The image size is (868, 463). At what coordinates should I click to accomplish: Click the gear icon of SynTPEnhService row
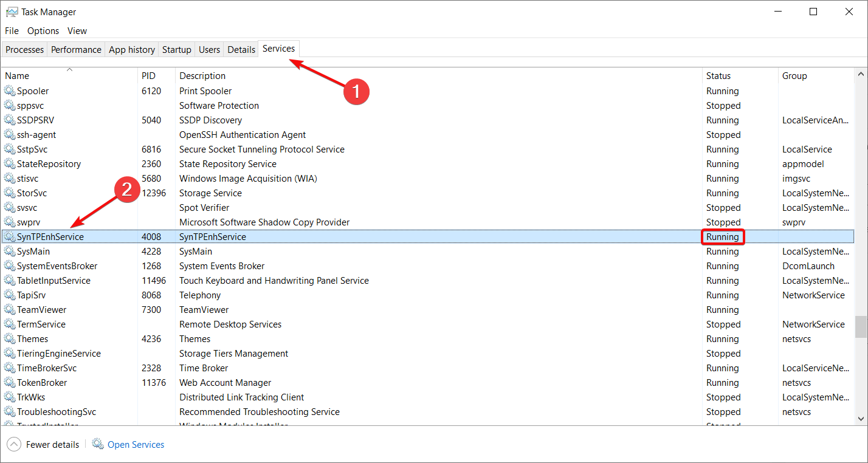10,237
